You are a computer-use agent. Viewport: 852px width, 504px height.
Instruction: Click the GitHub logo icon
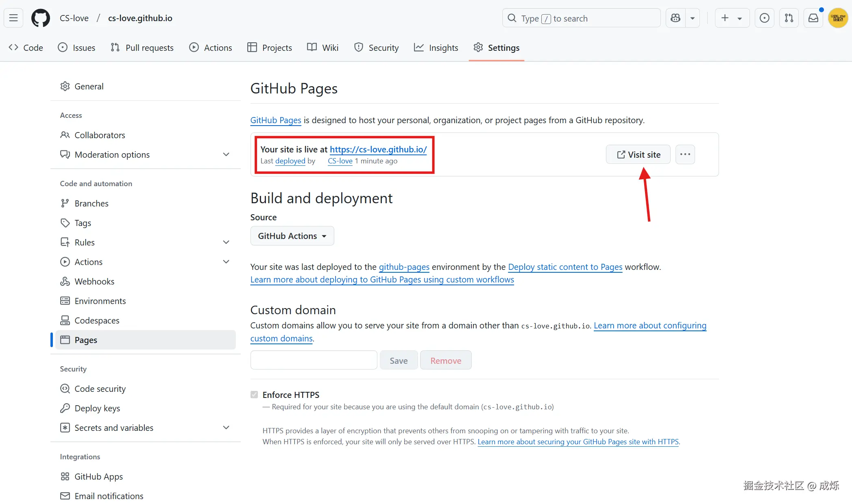pyautogui.click(x=41, y=18)
